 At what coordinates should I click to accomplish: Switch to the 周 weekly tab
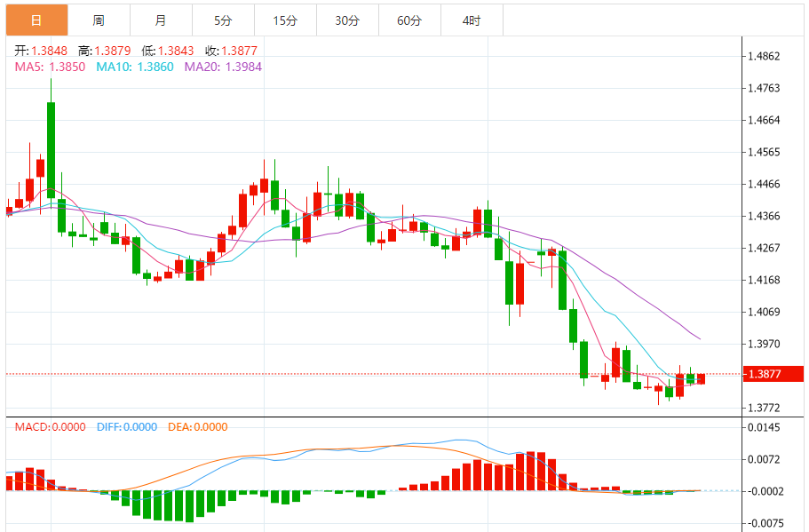click(x=99, y=20)
